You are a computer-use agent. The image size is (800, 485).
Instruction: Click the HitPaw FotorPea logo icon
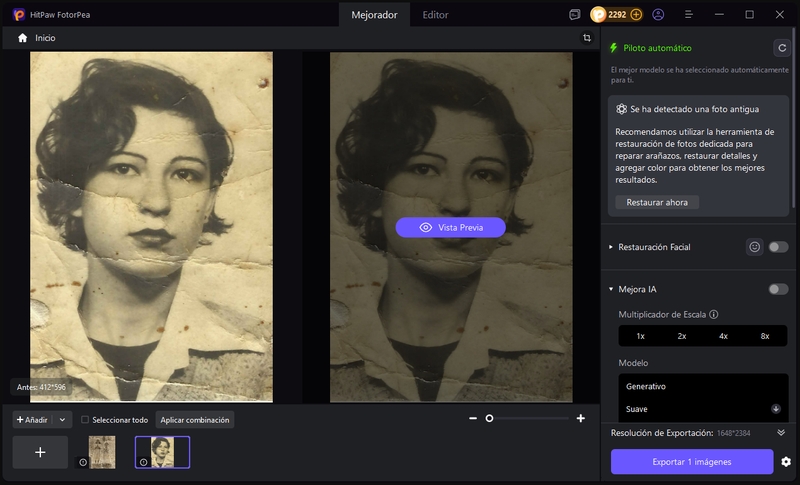(x=19, y=15)
